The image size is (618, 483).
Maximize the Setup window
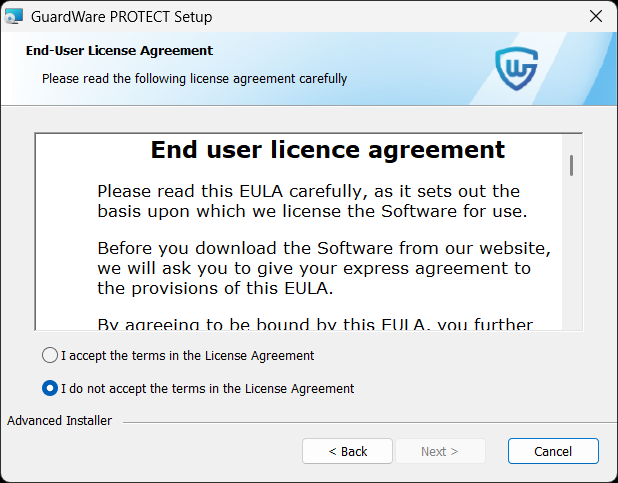550,17
